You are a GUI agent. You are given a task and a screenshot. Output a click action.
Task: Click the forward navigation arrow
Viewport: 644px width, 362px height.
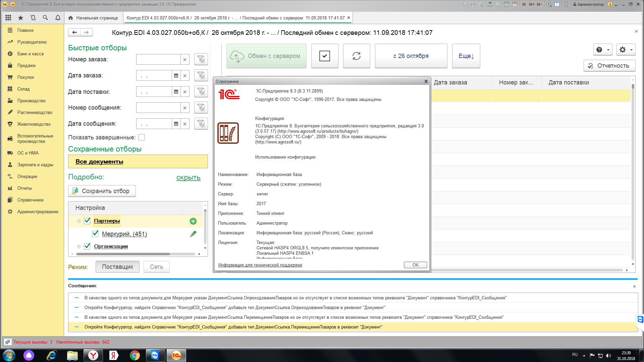pyautogui.click(x=87, y=32)
